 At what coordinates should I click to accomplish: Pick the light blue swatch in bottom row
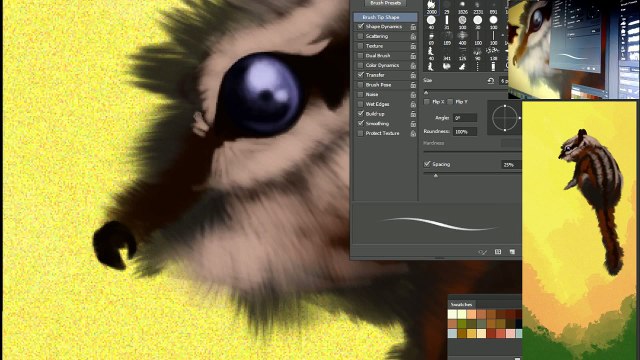coord(452,333)
